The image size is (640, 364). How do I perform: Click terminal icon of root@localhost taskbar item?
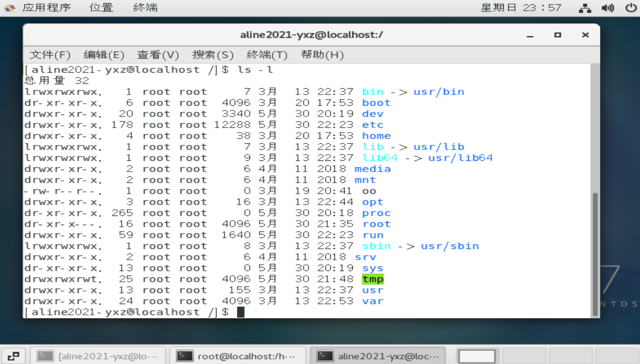[185, 356]
